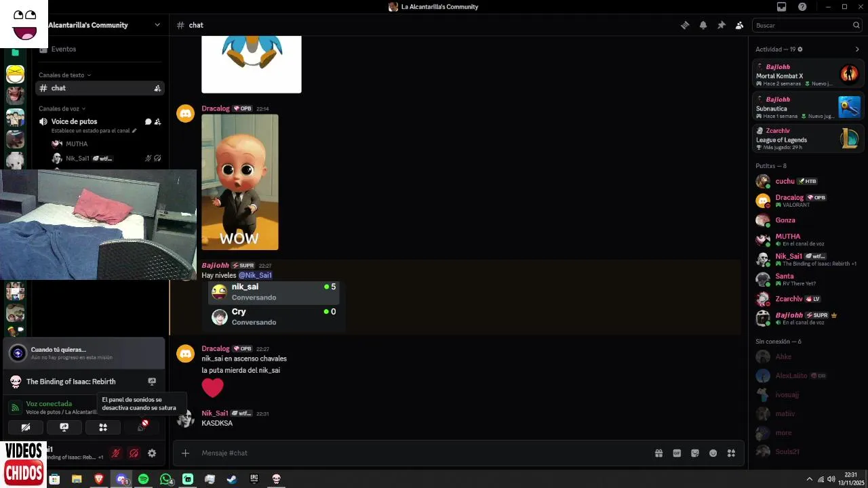The width and height of the screenshot is (868, 488).
Task: Select the #chat text channel
Action: 100,88
